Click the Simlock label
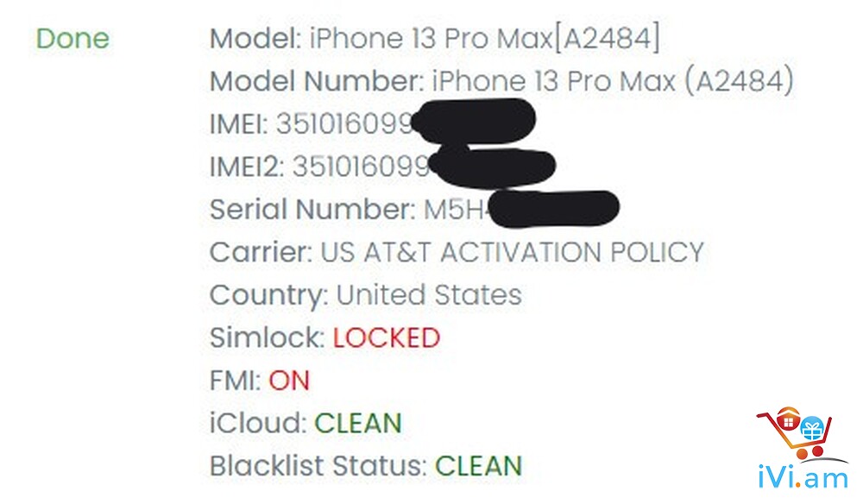Viewport: 863px width, 504px height. [268, 337]
